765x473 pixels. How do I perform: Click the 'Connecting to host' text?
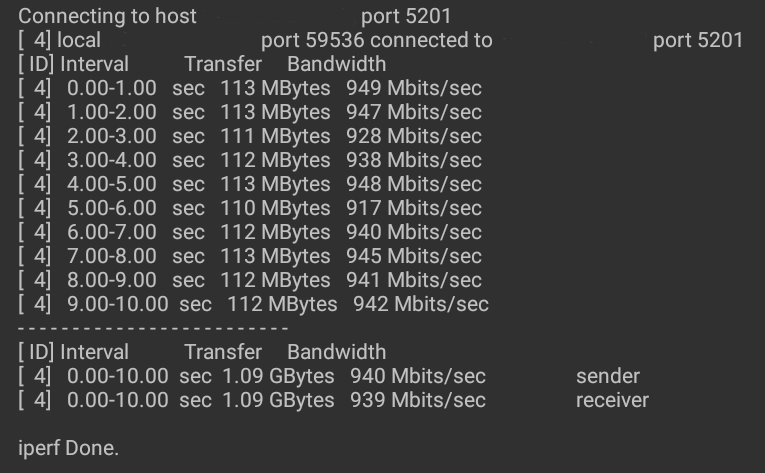click(108, 16)
